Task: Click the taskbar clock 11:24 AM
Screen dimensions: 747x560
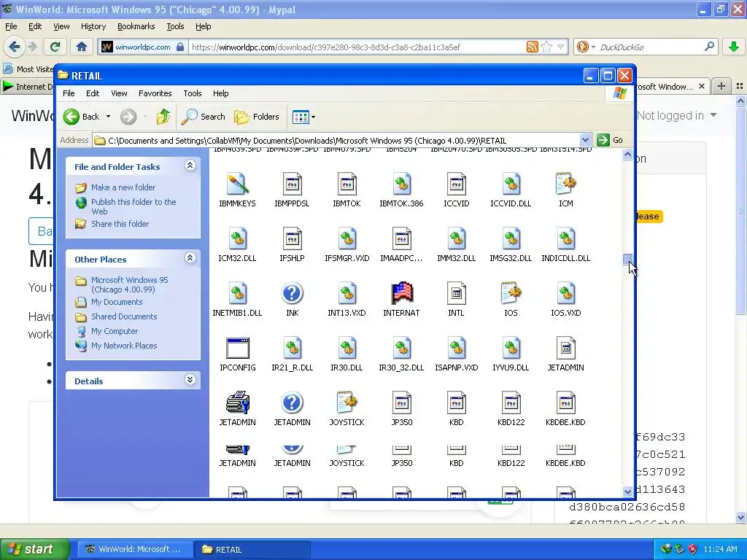Action: [720, 549]
